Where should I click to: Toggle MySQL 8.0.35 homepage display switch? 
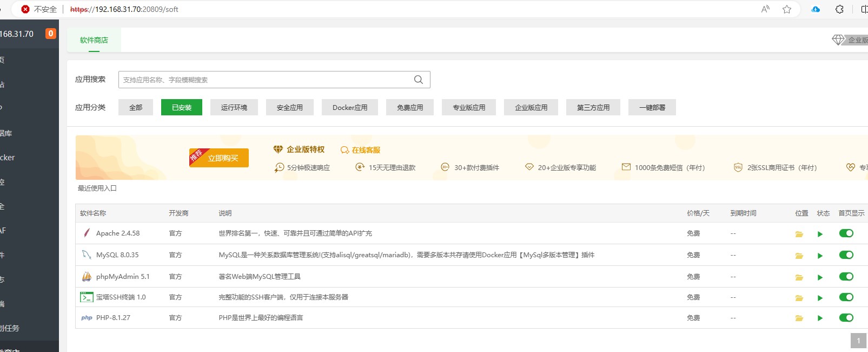pos(846,255)
